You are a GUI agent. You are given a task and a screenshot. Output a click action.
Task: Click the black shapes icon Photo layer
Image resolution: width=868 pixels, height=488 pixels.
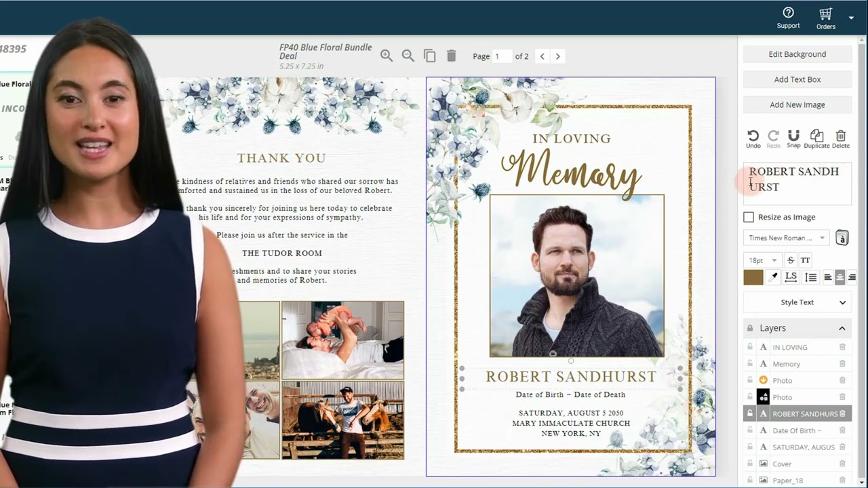(763, 397)
